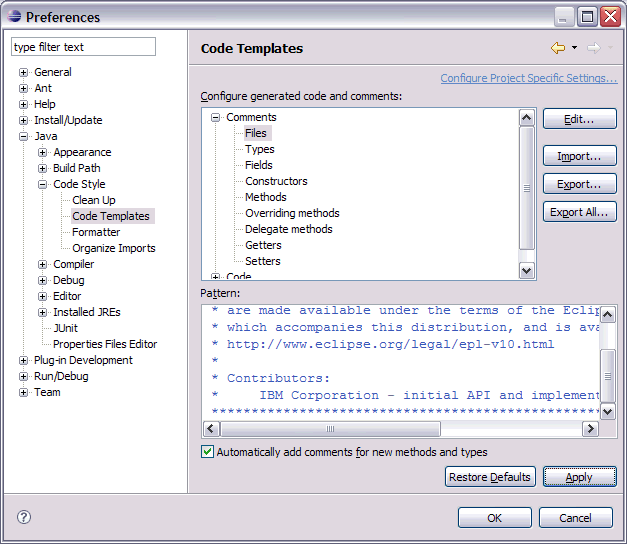
Task: Click the Eclipse icon in title bar
Action: click(14, 16)
